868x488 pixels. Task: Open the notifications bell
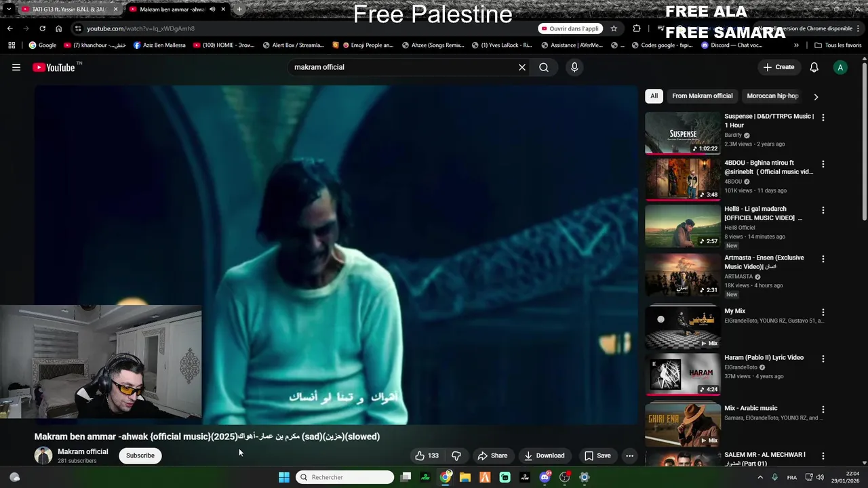tap(814, 67)
